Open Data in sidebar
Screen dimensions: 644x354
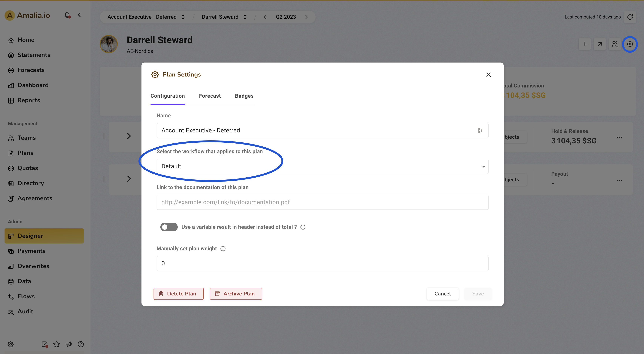pyautogui.click(x=44, y=281)
